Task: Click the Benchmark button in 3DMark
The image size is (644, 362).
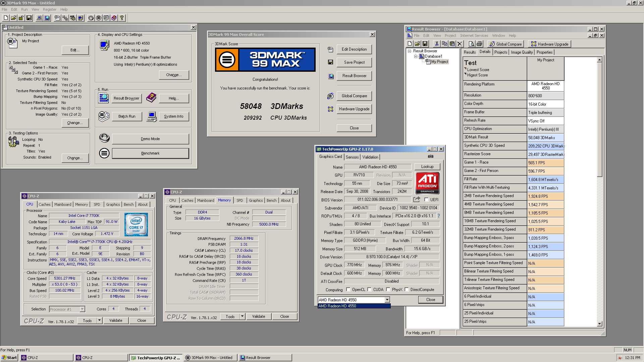Action: [x=150, y=153]
